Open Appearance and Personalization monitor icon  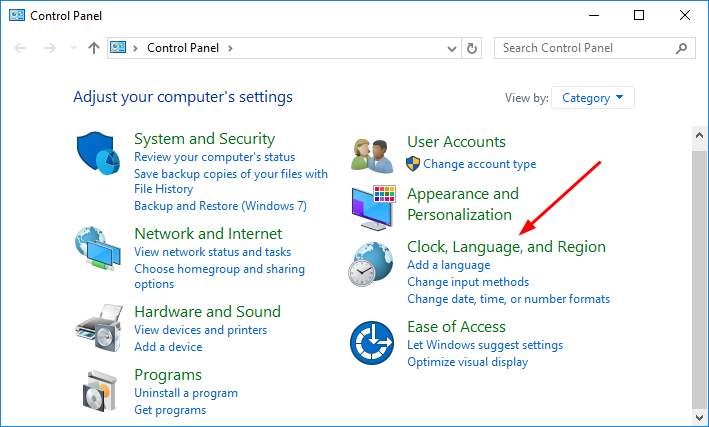373,208
